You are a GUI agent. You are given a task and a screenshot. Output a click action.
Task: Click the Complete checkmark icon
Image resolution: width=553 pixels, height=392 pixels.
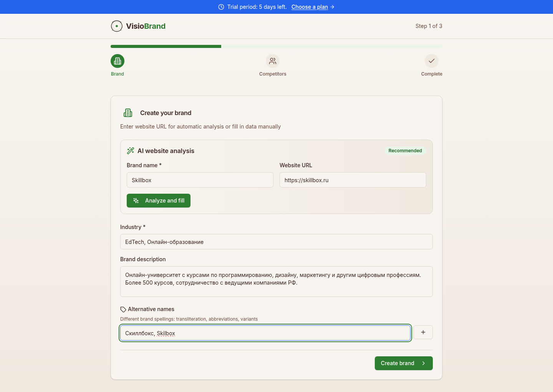[x=431, y=61]
